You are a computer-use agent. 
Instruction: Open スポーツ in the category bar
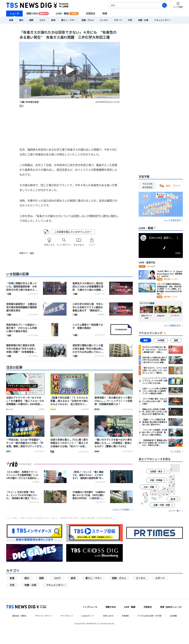click(x=118, y=20)
